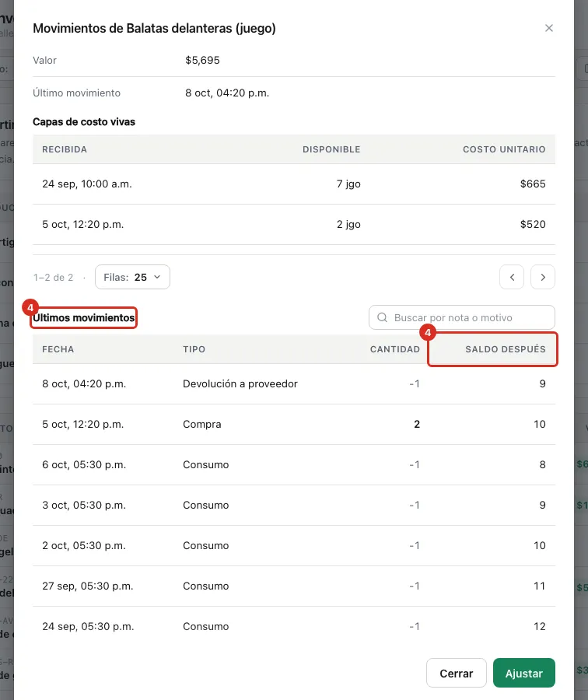Screen dimensions: 588x700
Task: Click the dialog title Movimientos de Balatas delanteras
Action: coord(154,28)
